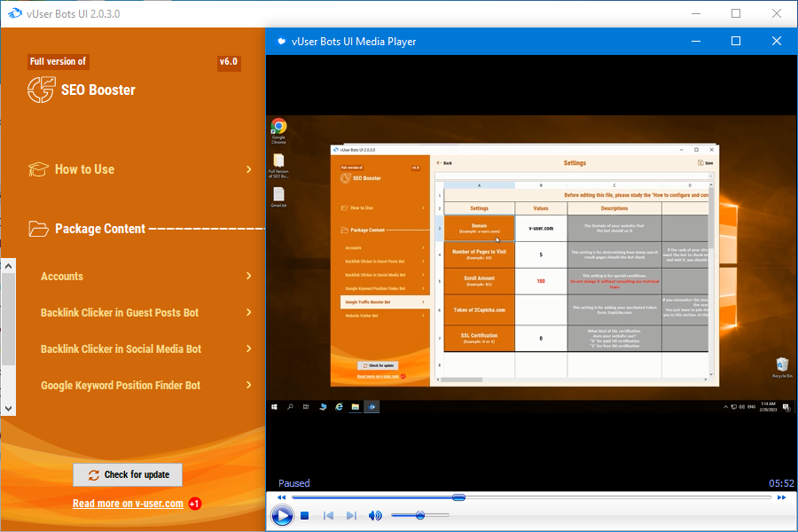Click the Check for update button
Viewport: 798px width, 532px height.
point(128,475)
